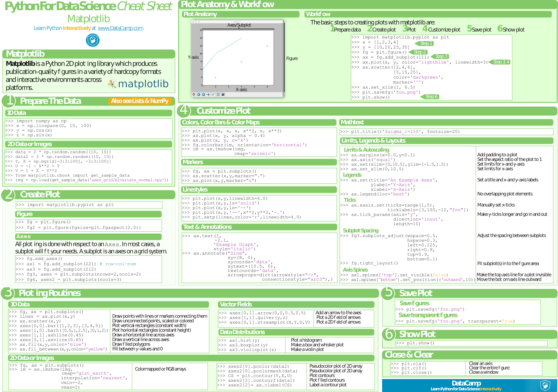The height and width of the screenshot is (392, 558).
Task: Click the 'Close a window' description
Action: point(484,372)
